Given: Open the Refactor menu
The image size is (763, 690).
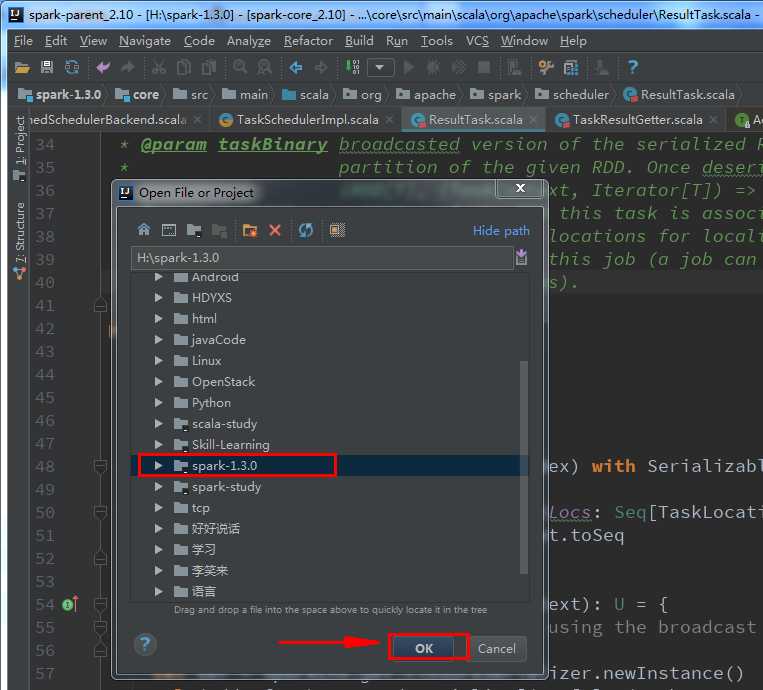Looking at the screenshot, I should (x=308, y=41).
